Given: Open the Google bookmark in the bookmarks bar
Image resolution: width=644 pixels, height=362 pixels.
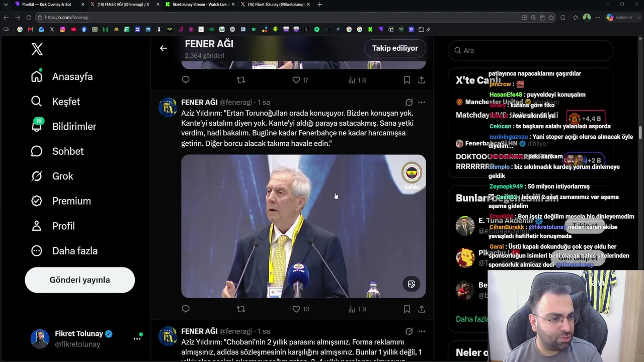Looking at the screenshot, I should coord(20,30).
